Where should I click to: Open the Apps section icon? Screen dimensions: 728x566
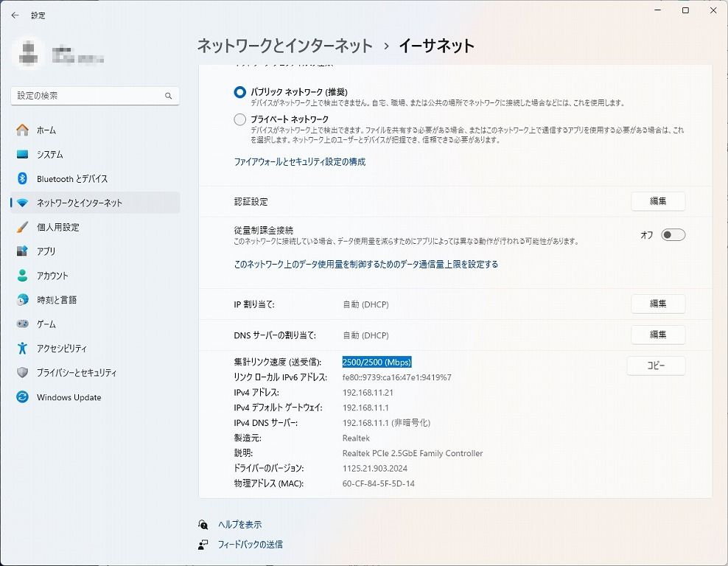pos(22,252)
